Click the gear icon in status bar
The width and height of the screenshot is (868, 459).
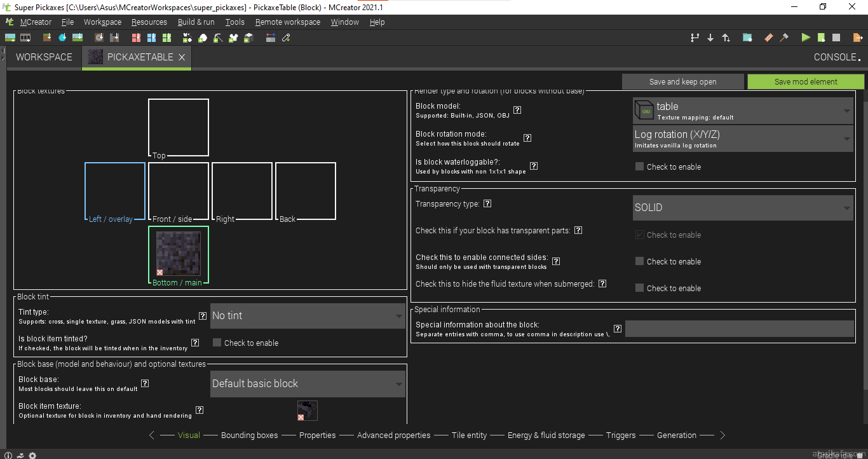coord(32,455)
